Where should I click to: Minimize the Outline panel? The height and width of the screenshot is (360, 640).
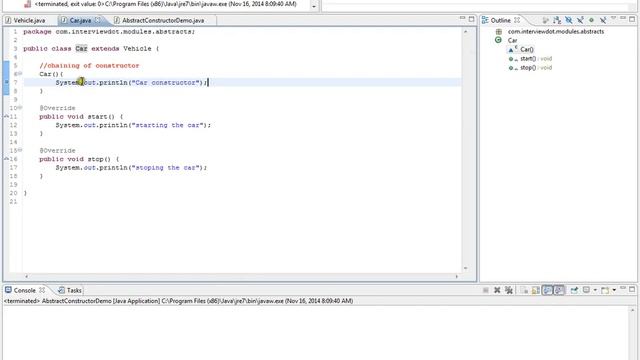point(623,18)
